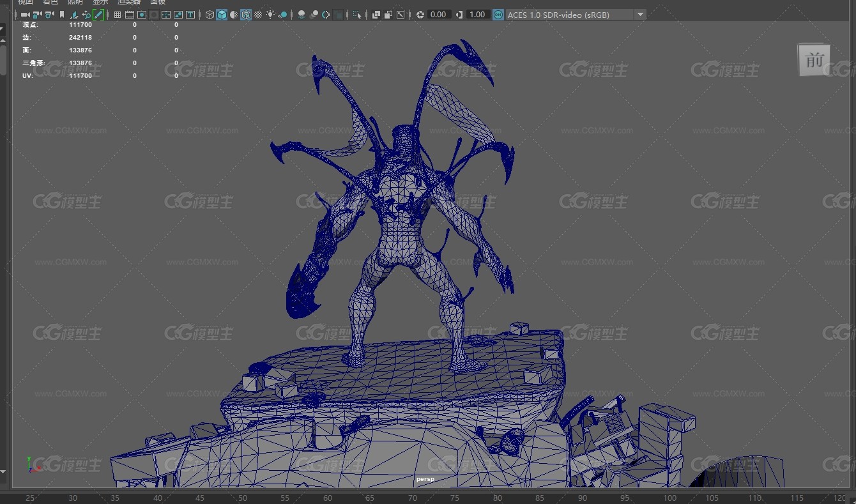Toggle the Resolution Gate display
The height and width of the screenshot is (504, 856).
(x=142, y=15)
